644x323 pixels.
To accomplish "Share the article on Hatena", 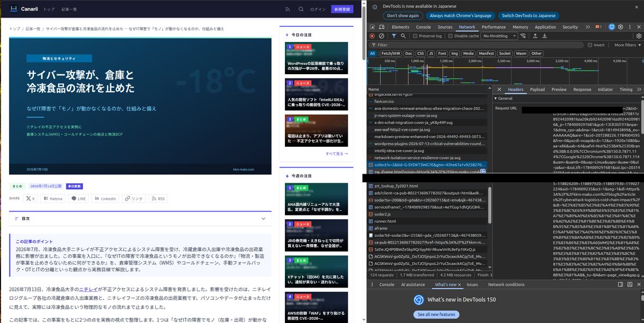I will pyautogui.click(x=52, y=198).
